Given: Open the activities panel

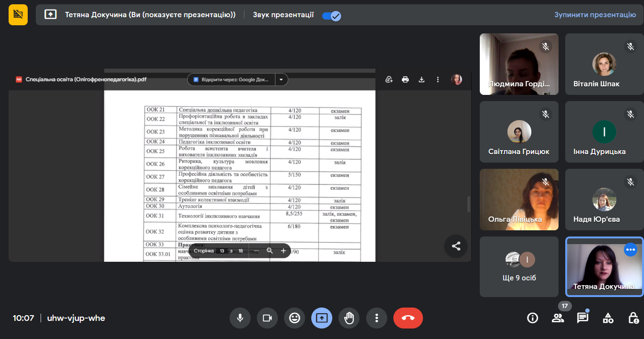Looking at the screenshot, I should click(x=608, y=318).
